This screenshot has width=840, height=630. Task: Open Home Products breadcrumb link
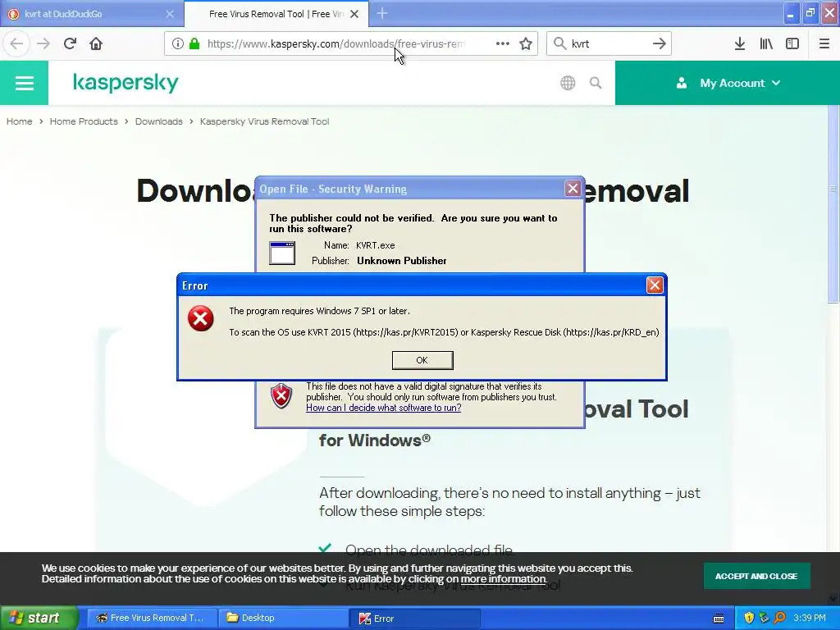[x=84, y=121]
